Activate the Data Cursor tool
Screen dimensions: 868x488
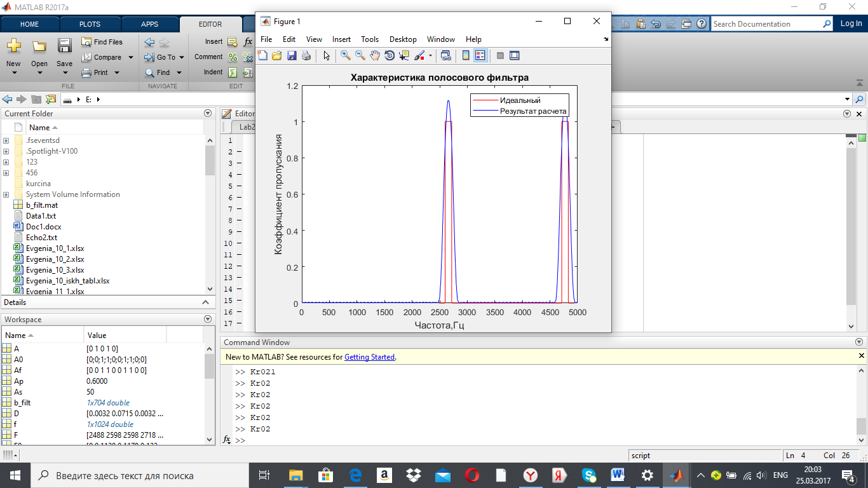[x=404, y=56]
